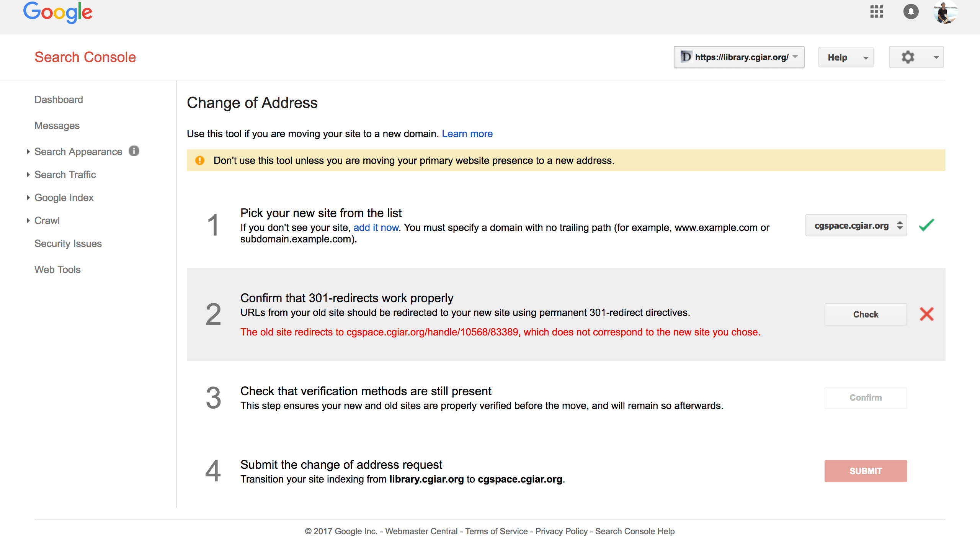Click the red X error icon for 301-redirects
The height and width of the screenshot is (540, 980).
tap(927, 314)
